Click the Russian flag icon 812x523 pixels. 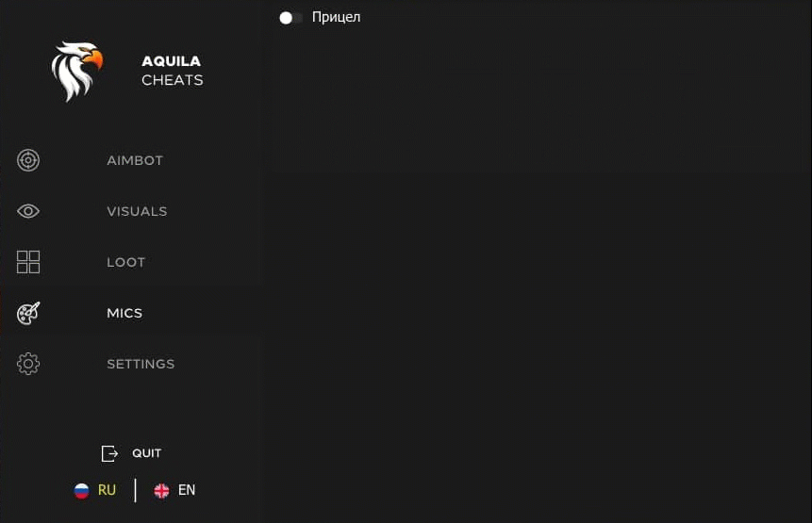click(82, 490)
